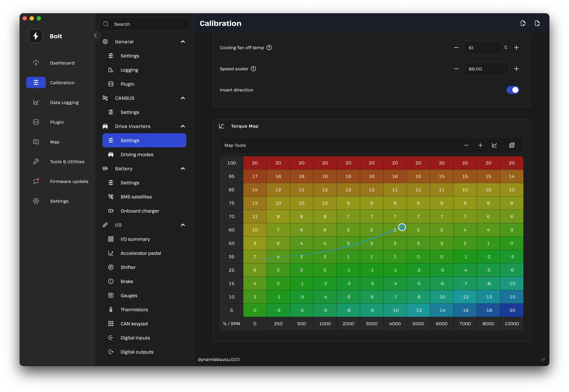This screenshot has height=392, width=569.
Task: Click the chart view icon in Map Tools
Action: click(494, 145)
